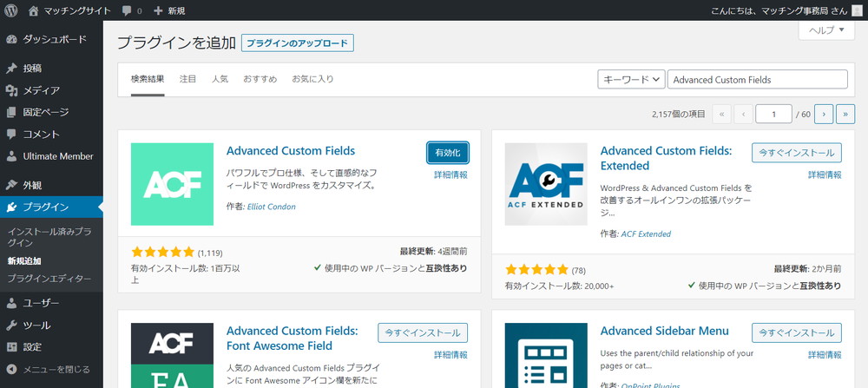The width and height of the screenshot is (868, 388).
Task: Click the プラグインのアップロード button
Action: (x=297, y=43)
